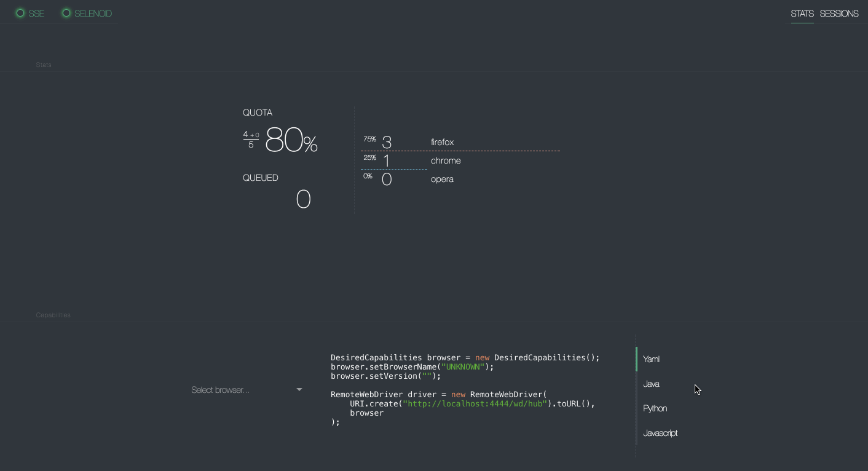Show the Python code sample
Image resolution: width=868 pixels, height=471 pixels.
[x=655, y=408]
